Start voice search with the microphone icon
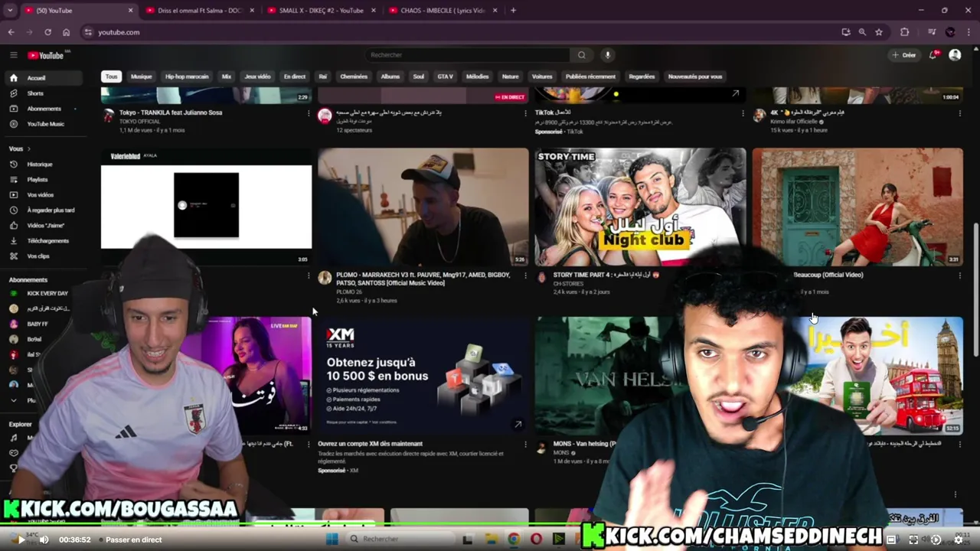Image resolution: width=980 pixels, height=551 pixels. (x=607, y=55)
